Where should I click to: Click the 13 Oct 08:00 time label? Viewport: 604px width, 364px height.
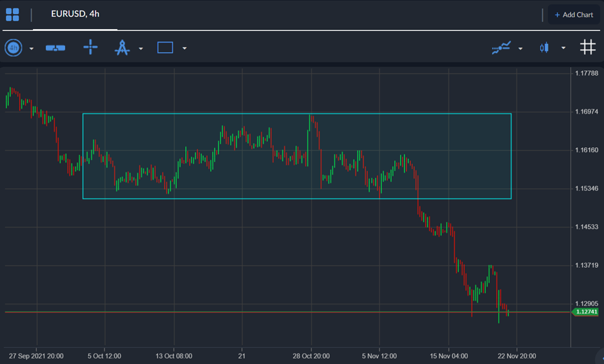(174, 356)
